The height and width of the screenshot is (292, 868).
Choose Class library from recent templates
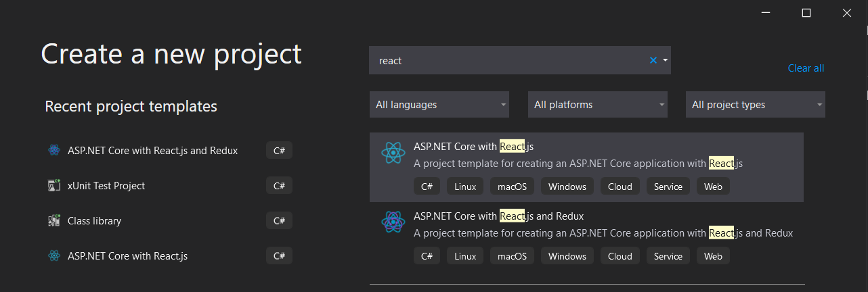(x=95, y=220)
